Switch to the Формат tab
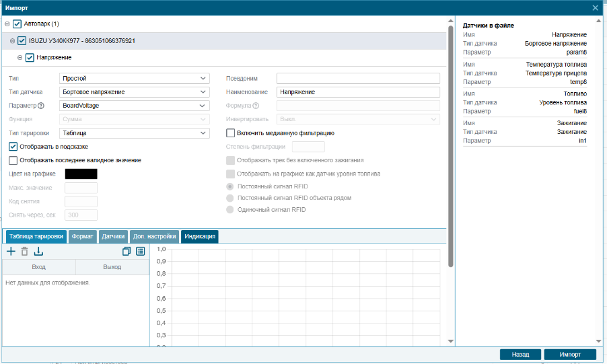The image size is (607, 364). tap(83, 236)
